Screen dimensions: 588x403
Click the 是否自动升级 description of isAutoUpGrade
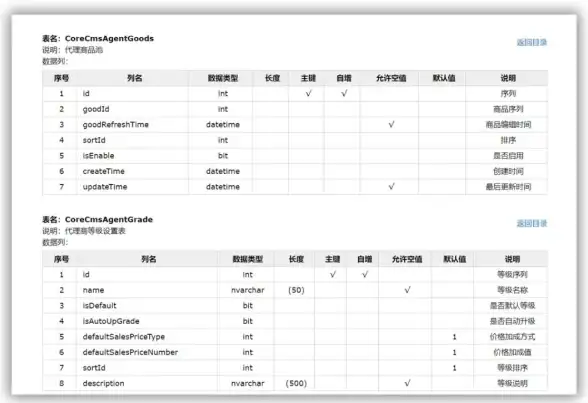(512, 321)
